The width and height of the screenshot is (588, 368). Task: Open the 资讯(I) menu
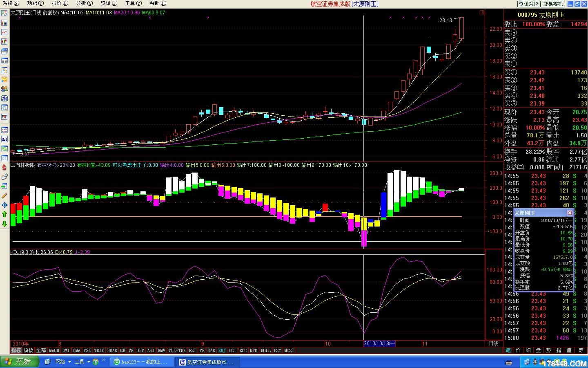(109, 3)
